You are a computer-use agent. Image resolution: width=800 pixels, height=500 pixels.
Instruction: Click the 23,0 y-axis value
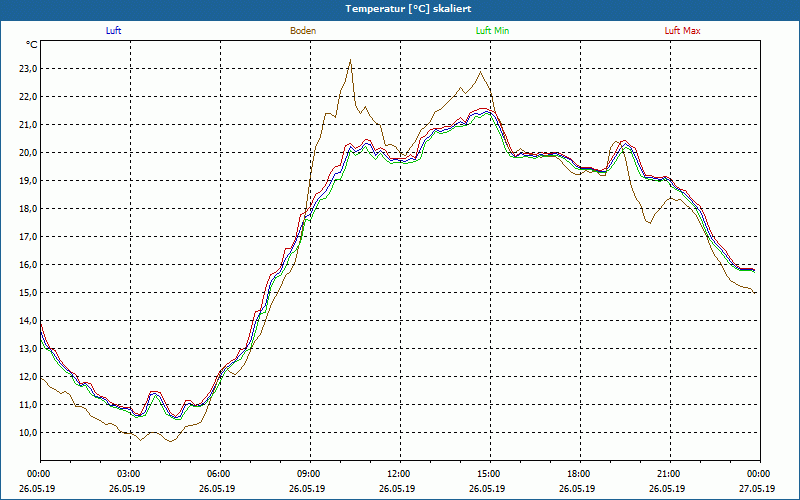pyautogui.click(x=28, y=69)
